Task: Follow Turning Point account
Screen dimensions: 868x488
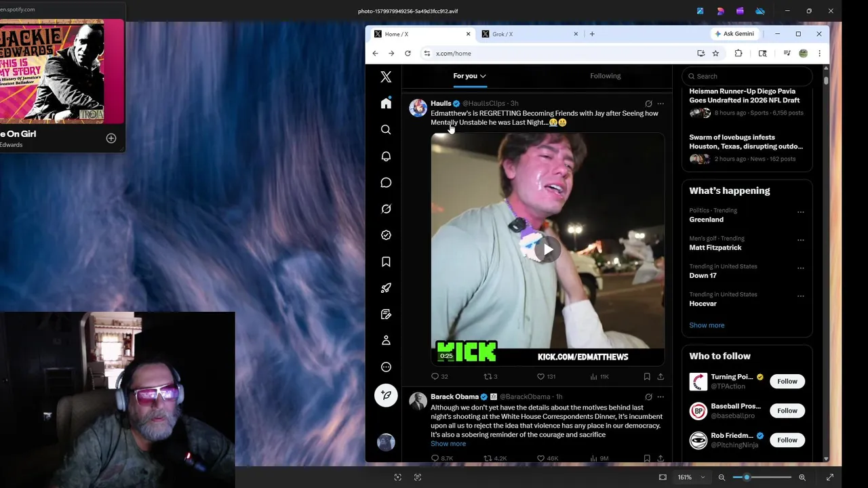Action: click(x=787, y=381)
